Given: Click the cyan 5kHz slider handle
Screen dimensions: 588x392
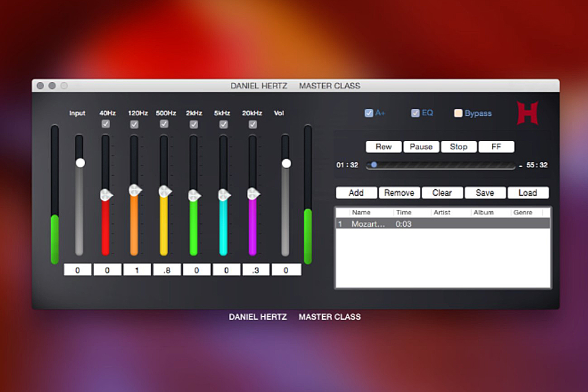Looking at the screenshot, I should click(224, 195).
